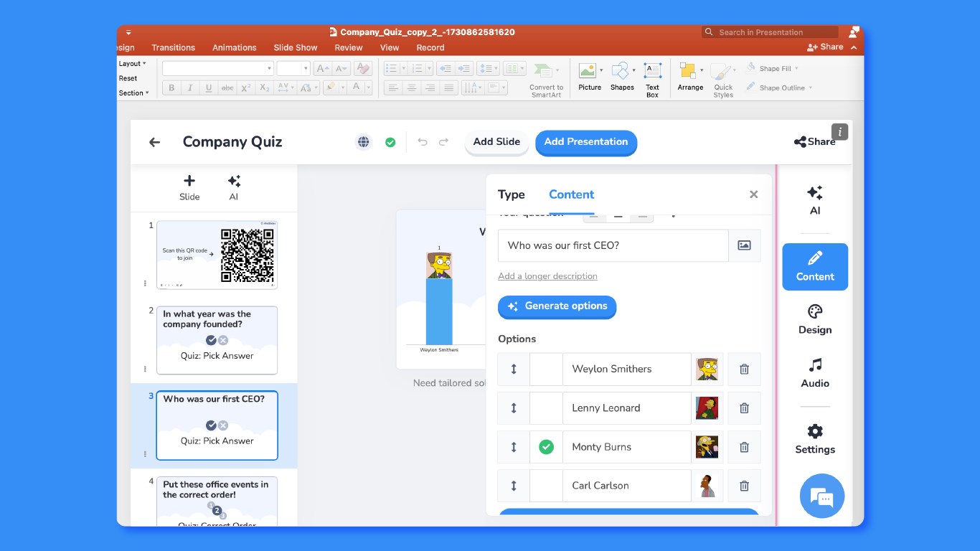Mark Weylon Smithers as the correct answer

(546, 369)
